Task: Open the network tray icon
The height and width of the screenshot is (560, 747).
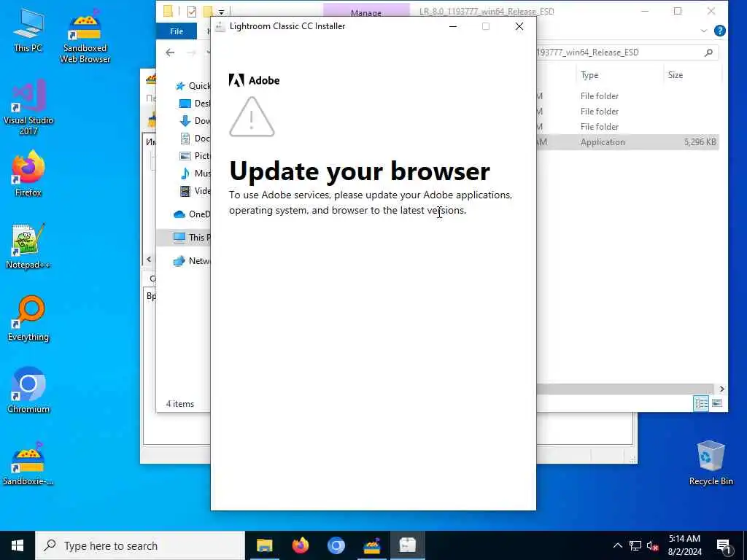Action: click(x=635, y=545)
